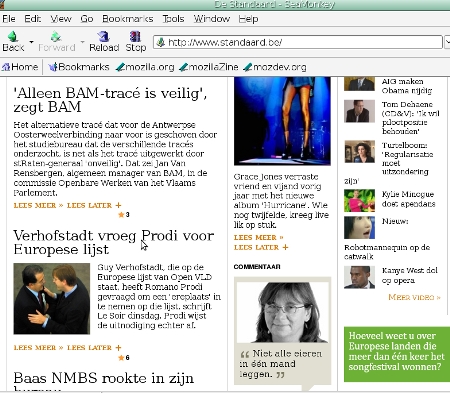The height and width of the screenshot is (393, 450).
Task: Open the View menu
Action: coord(61,19)
